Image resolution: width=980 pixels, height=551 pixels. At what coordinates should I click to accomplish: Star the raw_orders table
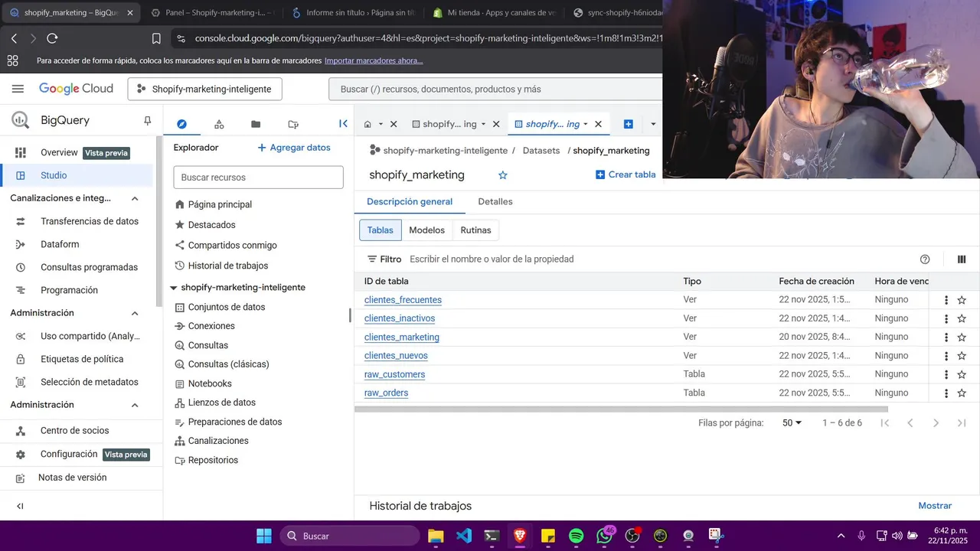pos(962,393)
